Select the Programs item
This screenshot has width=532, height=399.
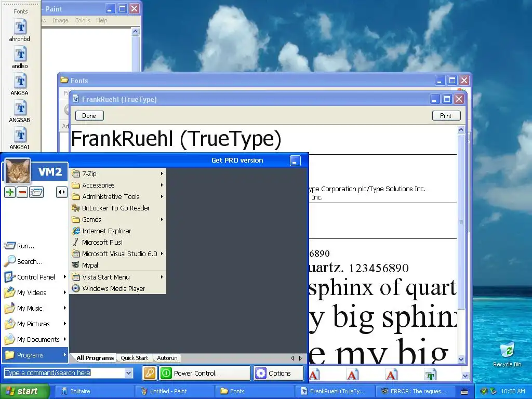(x=35, y=355)
